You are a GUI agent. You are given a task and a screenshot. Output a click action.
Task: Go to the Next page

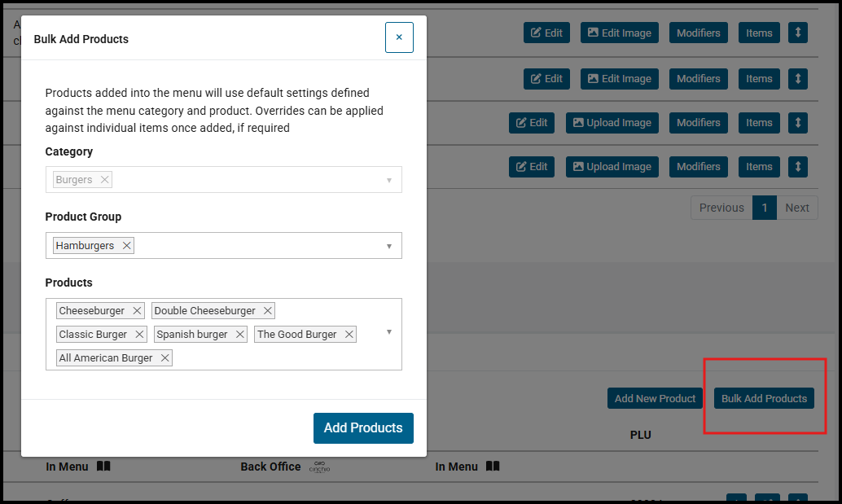796,208
